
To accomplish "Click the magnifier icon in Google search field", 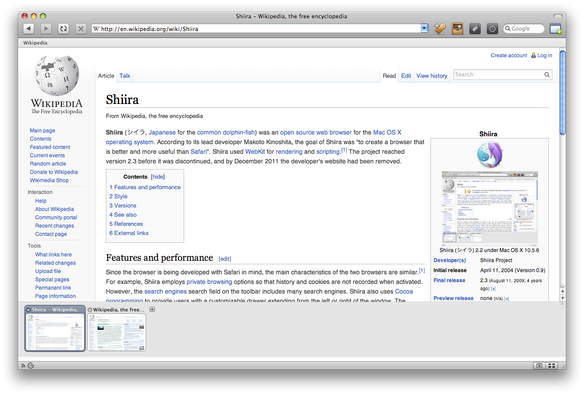I will tap(507, 29).
